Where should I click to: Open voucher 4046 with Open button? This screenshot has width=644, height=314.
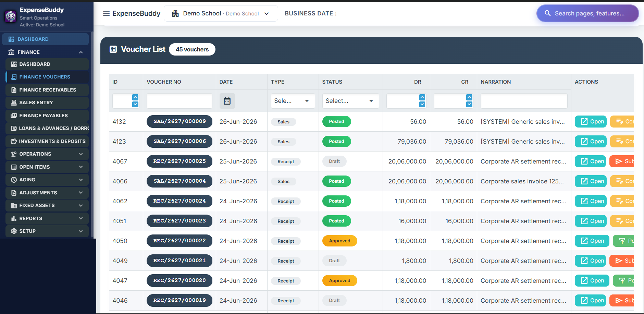tap(591, 300)
